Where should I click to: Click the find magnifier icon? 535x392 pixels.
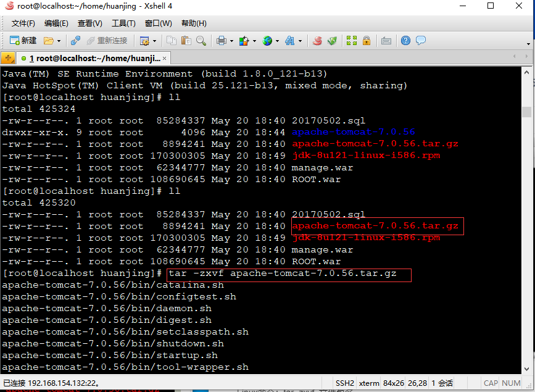201,41
